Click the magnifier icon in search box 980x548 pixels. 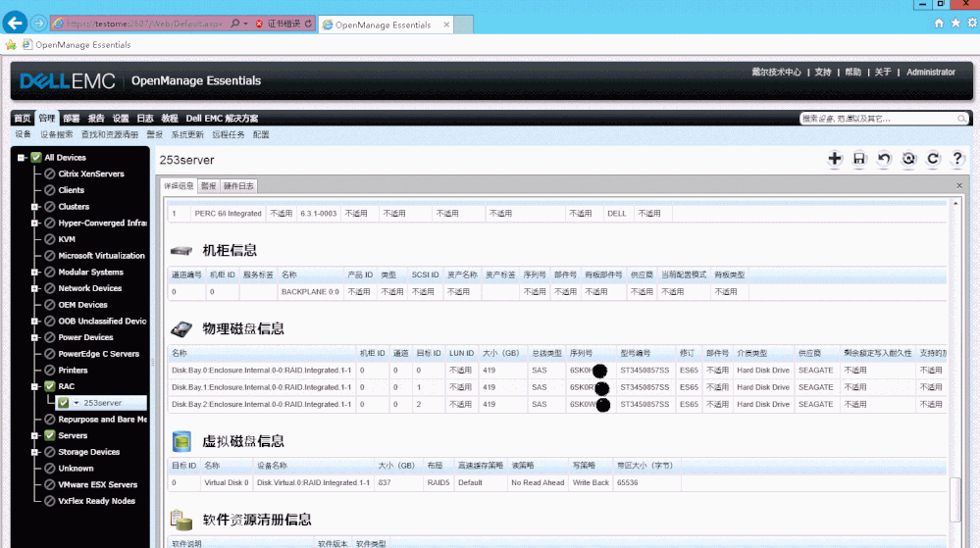coord(962,118)
